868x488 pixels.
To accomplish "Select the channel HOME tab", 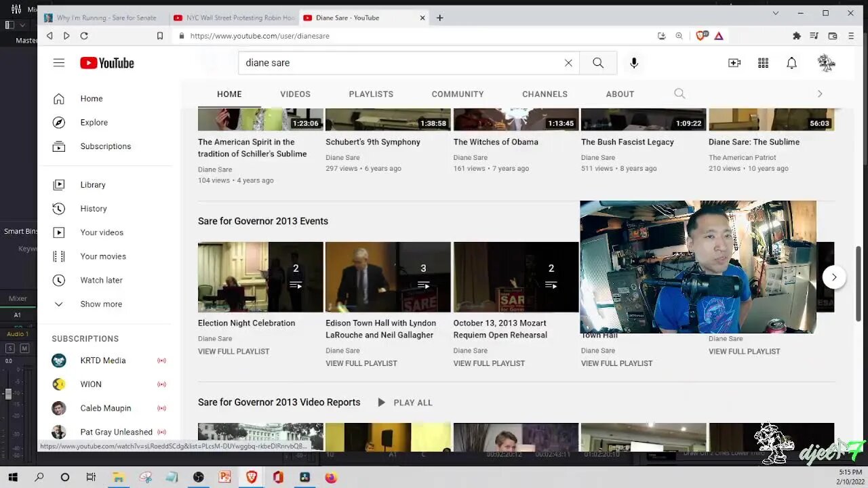I will 229,94.
